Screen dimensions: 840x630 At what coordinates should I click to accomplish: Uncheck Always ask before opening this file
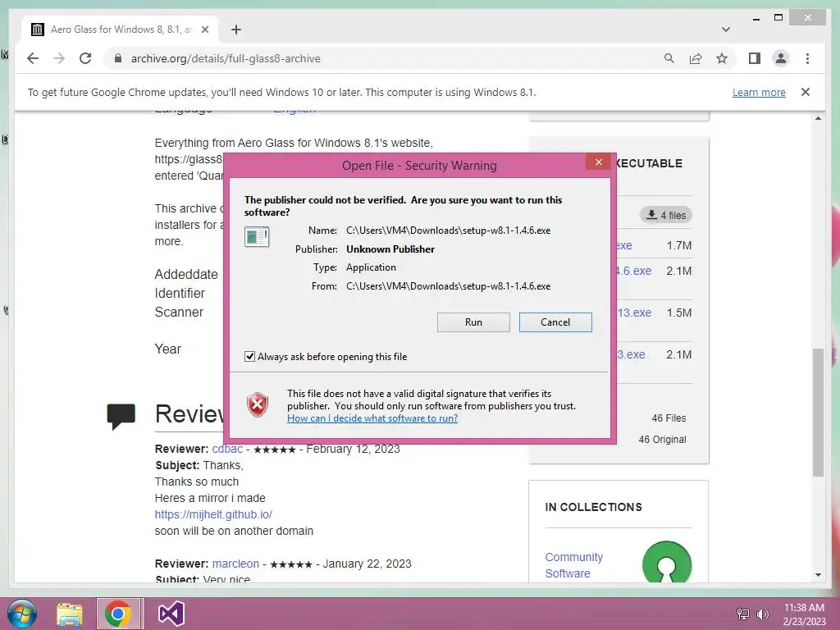[249, 356]
